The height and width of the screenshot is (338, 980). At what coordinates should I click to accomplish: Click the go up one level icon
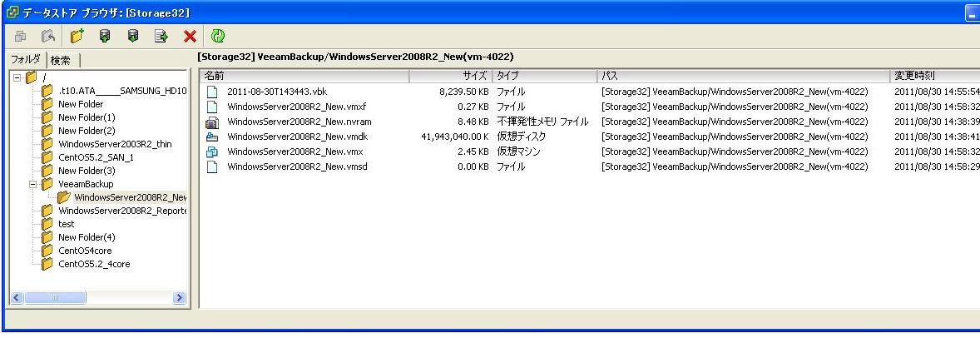point(47,37)
